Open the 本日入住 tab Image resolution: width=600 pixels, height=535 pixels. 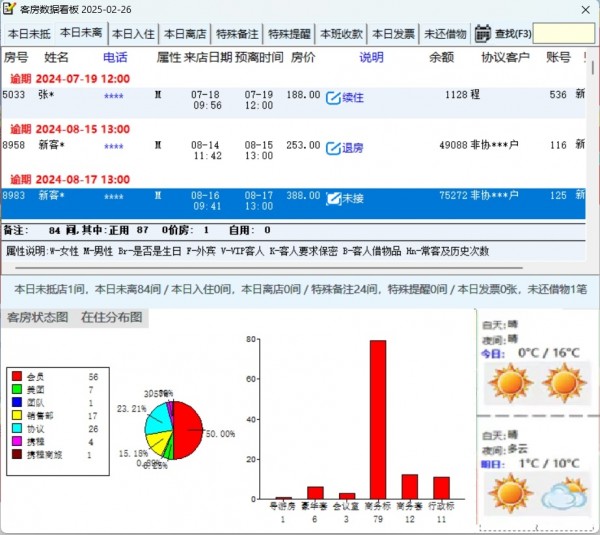click(x=131, y=34)
